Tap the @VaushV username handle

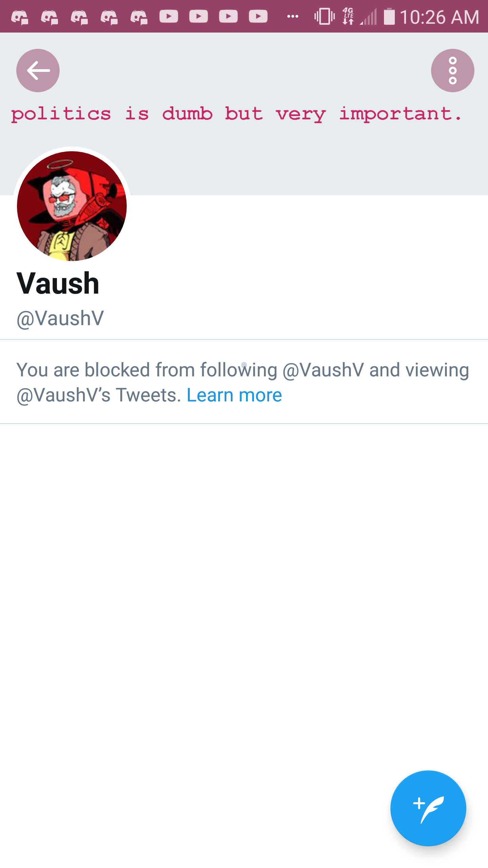[60, 319]
